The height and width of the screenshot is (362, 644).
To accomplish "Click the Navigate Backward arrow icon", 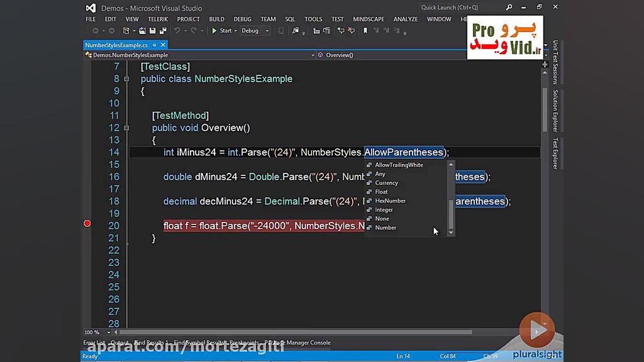I will (96, 30).
